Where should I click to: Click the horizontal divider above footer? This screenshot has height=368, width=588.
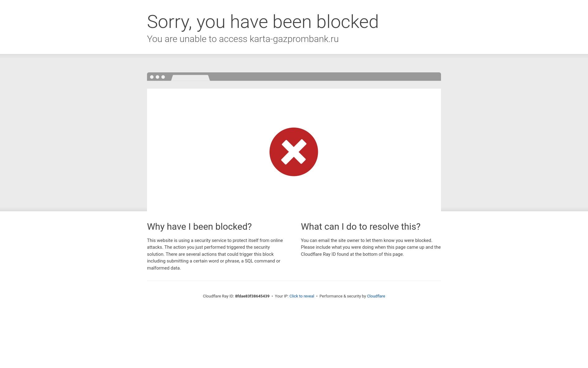[x=294, y=281]
